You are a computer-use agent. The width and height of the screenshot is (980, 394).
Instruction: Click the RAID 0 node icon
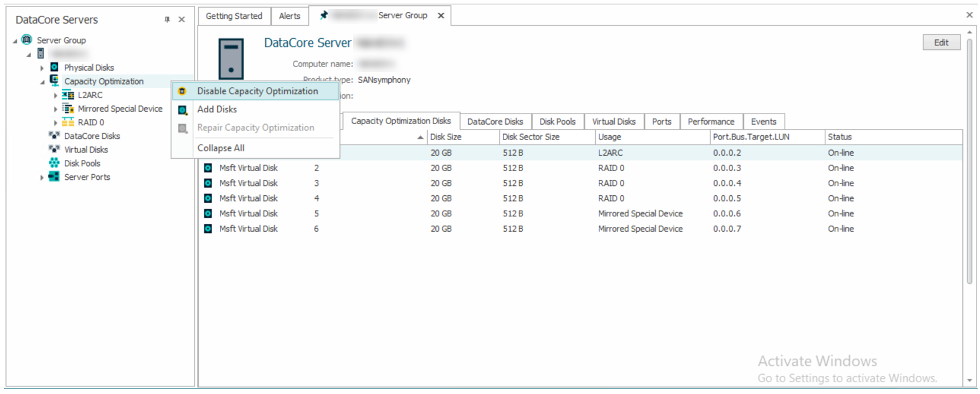click(x=68, y=122)
